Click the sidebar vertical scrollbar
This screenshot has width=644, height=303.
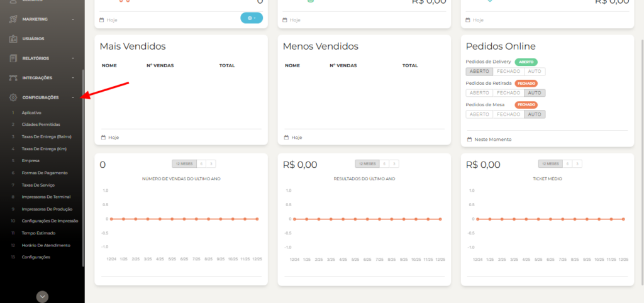[82, 163]
